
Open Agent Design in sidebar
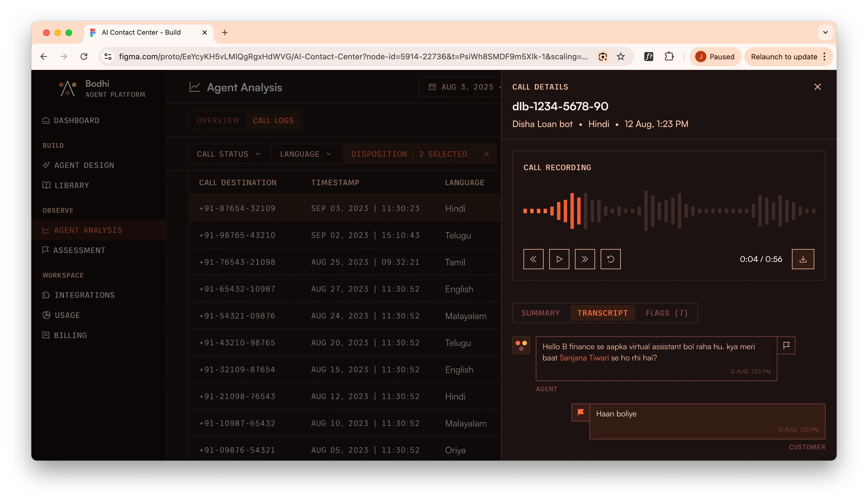click(84, 165)
